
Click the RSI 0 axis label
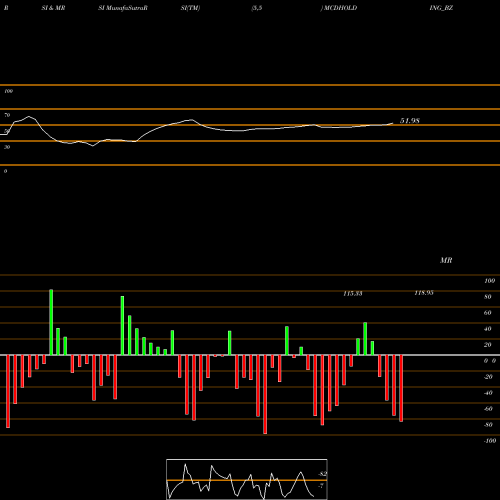point(5,171)
